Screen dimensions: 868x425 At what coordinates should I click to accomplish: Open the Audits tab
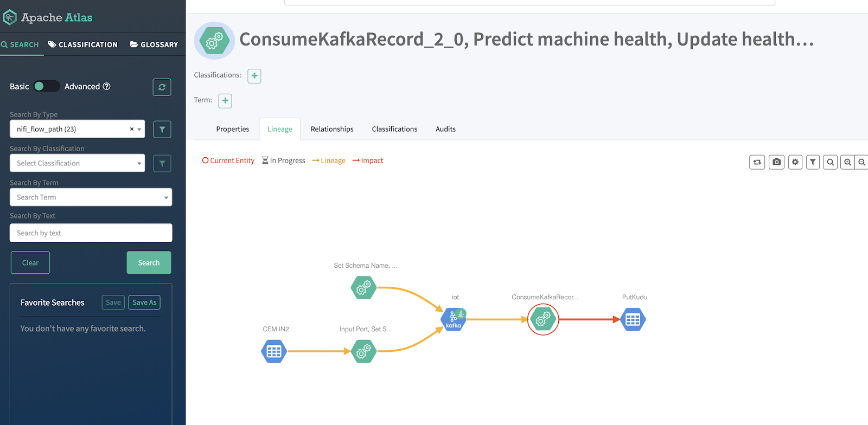(x=445, y=129)
